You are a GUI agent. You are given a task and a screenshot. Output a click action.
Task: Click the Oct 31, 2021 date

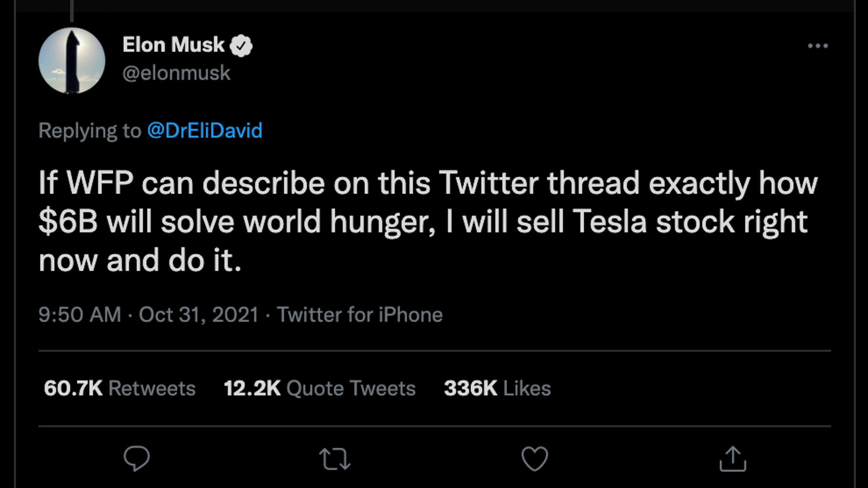(x=199, y=314)
